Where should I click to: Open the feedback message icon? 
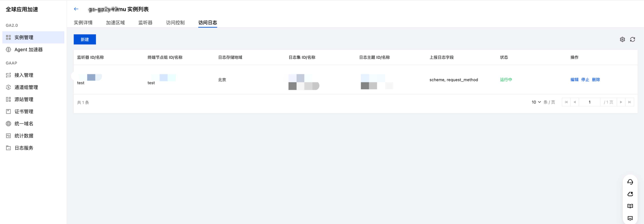(x=630, y=218)
